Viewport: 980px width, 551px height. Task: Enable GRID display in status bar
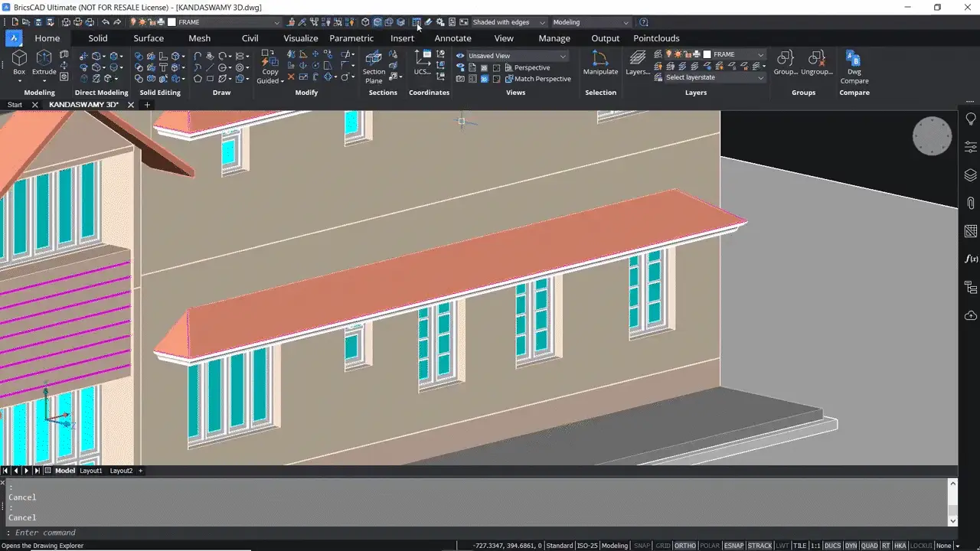[662, 546]
